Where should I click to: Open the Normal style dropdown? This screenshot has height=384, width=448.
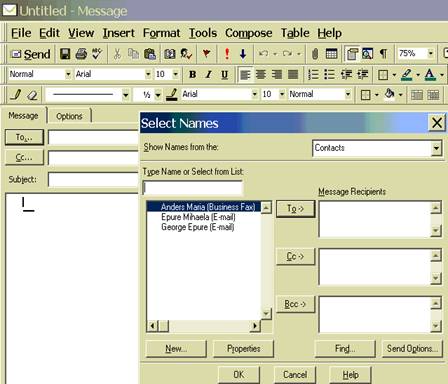pyautogui.click(x=68, y=74)
